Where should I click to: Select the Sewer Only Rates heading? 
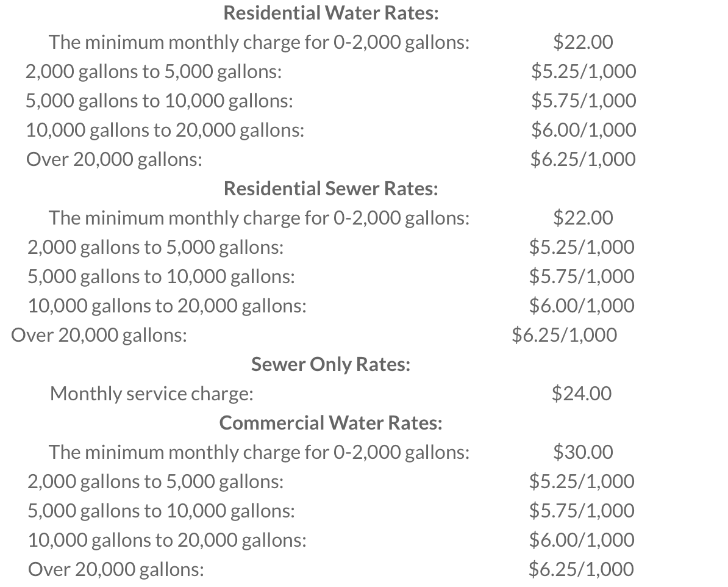pyautogui.click(x=330, y=364)
